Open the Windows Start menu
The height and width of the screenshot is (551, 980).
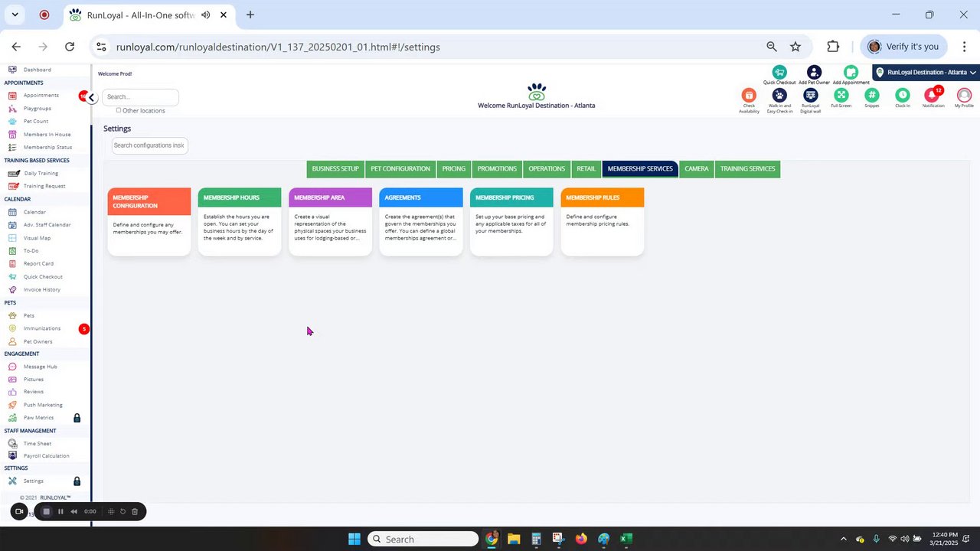tap(354, 539)
